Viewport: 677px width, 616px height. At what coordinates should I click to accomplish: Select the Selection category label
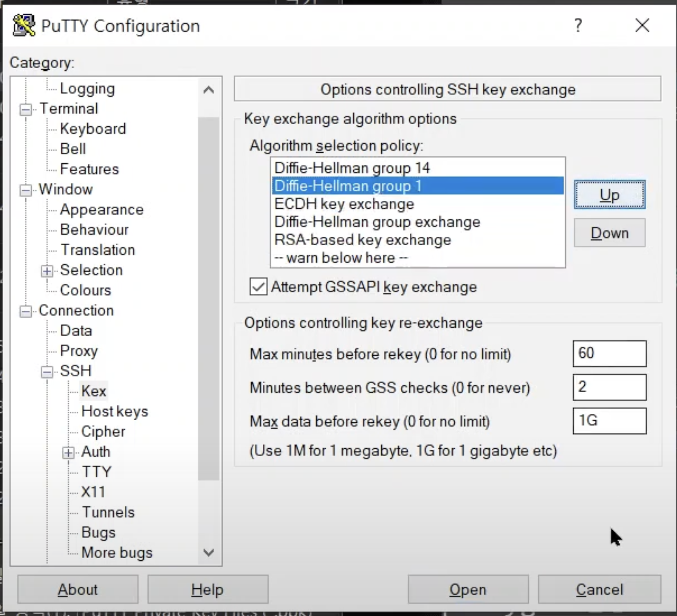91,270
